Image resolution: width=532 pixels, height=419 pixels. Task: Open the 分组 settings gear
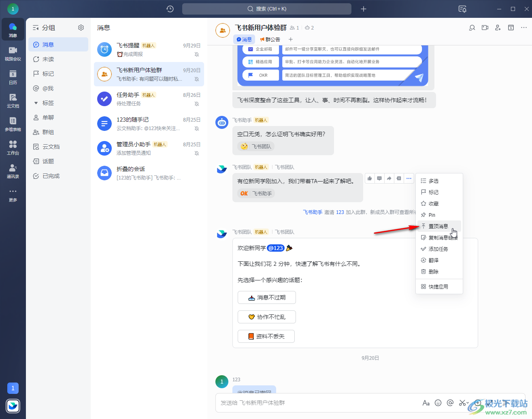click(x=81, y=28)
